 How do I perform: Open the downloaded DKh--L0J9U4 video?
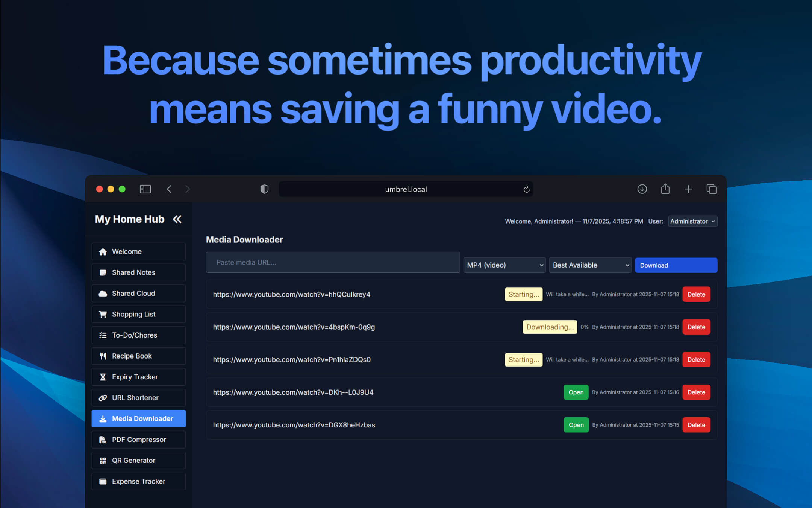(576, 392)
